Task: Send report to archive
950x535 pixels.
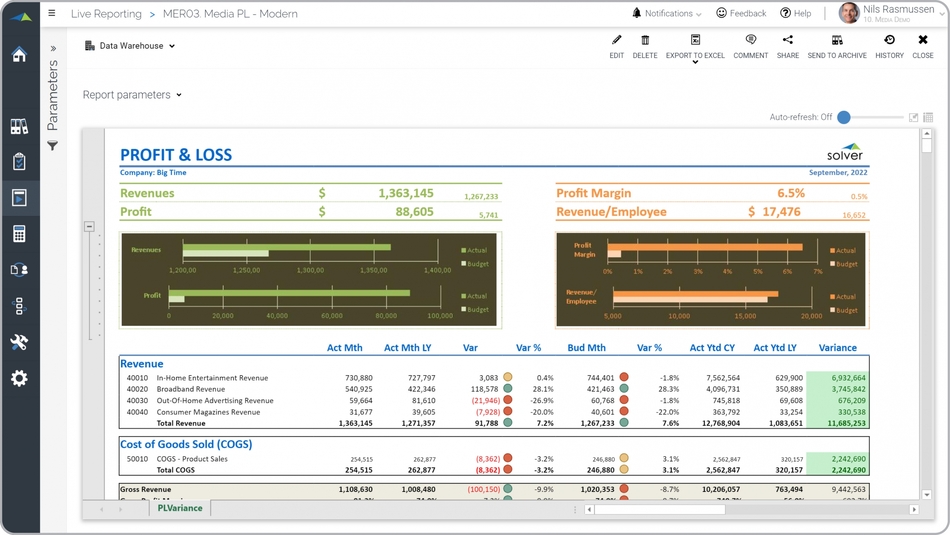Action: point(837,41)
